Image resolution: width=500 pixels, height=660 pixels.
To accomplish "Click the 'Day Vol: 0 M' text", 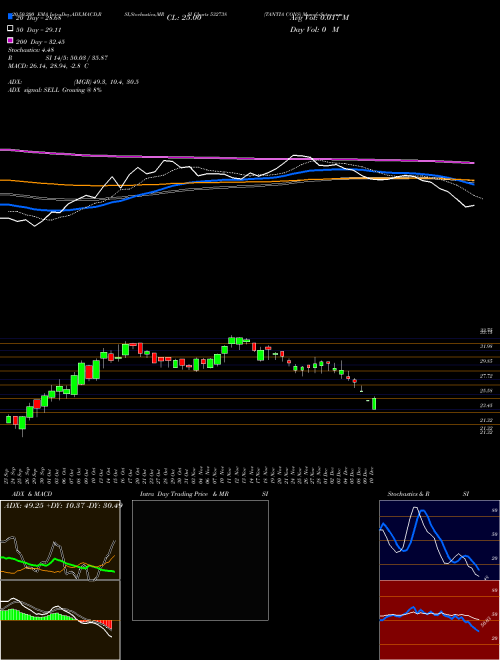I will click(314, 30).
